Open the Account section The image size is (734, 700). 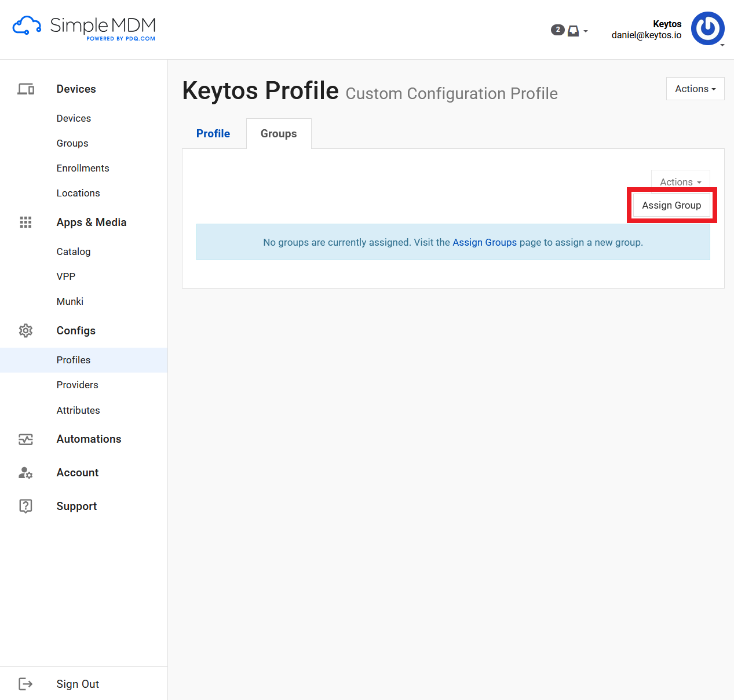point(78,473)
